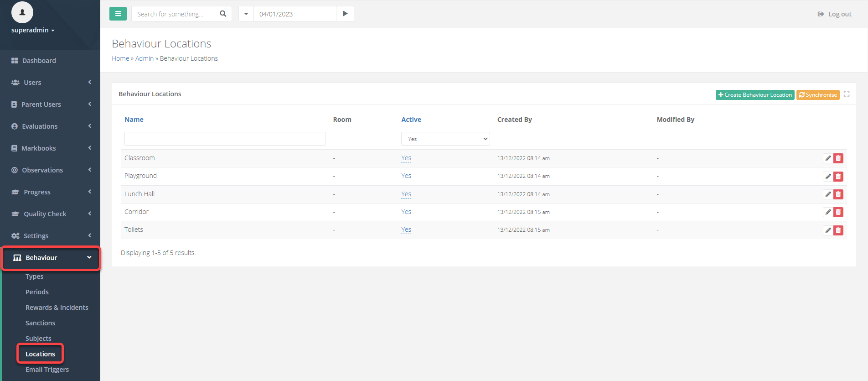Expand the Observations chevron
This screenshot has height=381, width=868.
(90, 170)
